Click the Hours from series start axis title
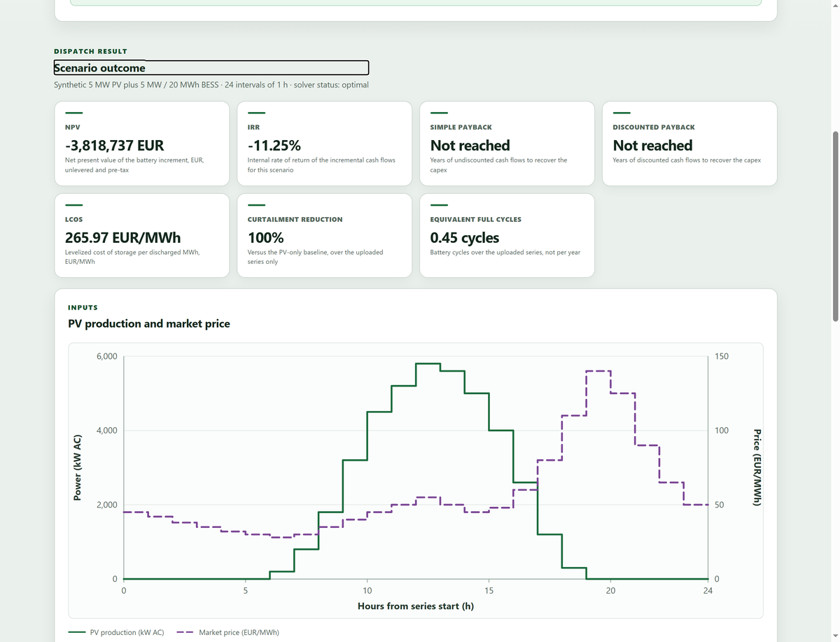 click(416, 606)
